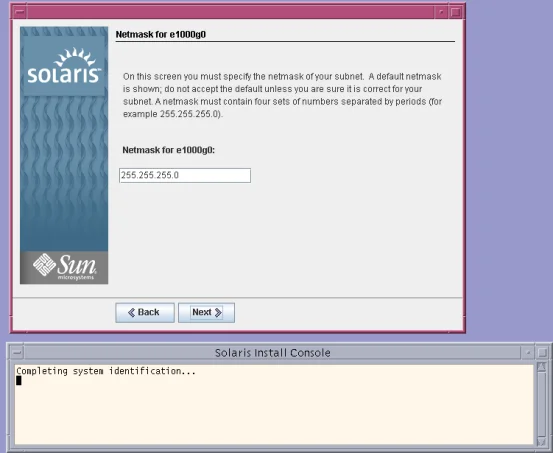Click the netmask instructions paragraph
This screenshot has width=553, height=454.
(x=282, y=95)
